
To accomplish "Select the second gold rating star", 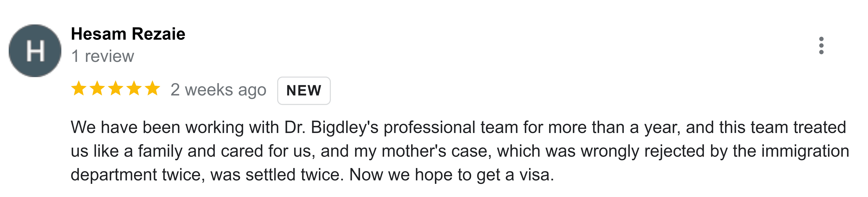I will click(x=97, y=88).
